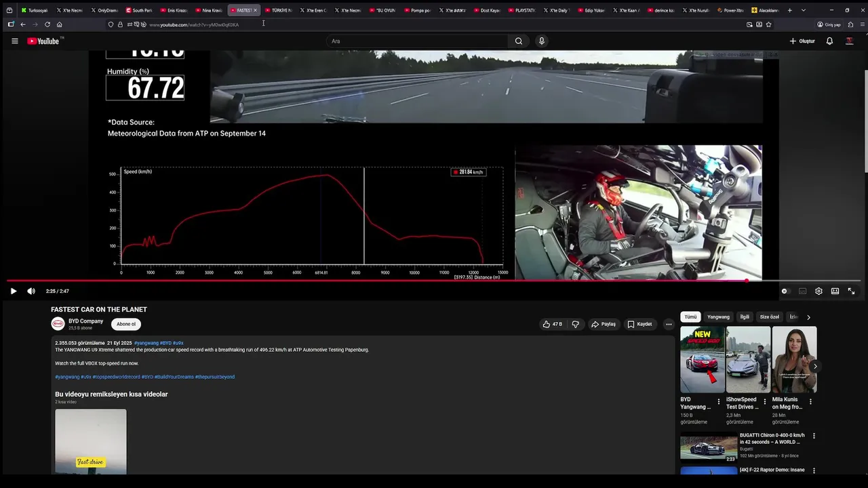Click the Giriş yap sign-in button
The image size is (868, 488).
829,24
